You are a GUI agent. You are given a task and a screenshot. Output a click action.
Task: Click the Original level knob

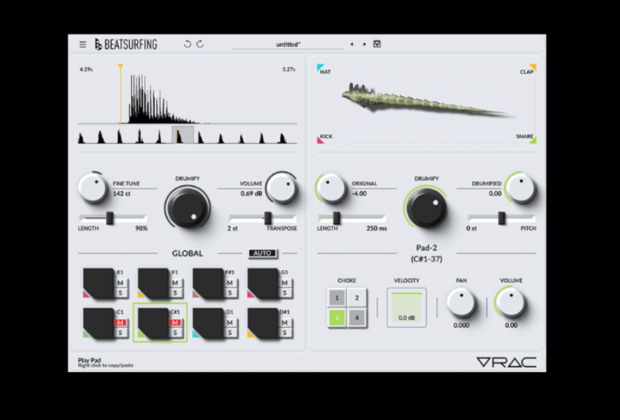(x=331, y=188)
